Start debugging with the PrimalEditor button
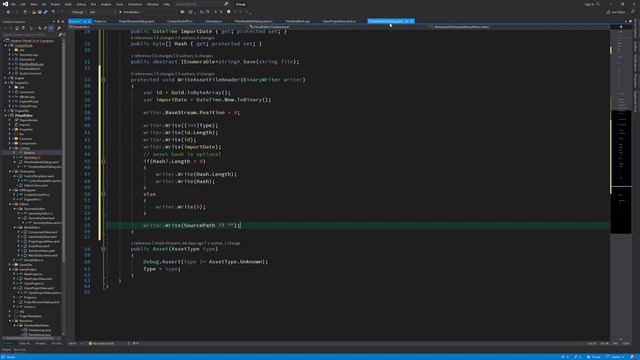640x360 pixels. 130,12
